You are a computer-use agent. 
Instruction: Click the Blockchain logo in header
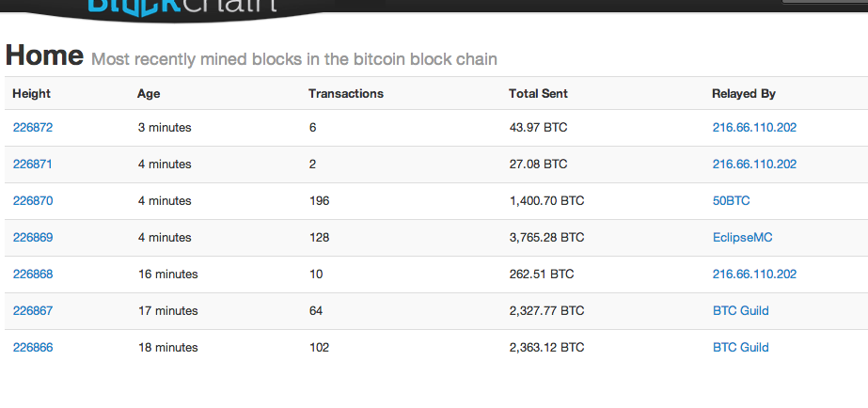[181, 8]
